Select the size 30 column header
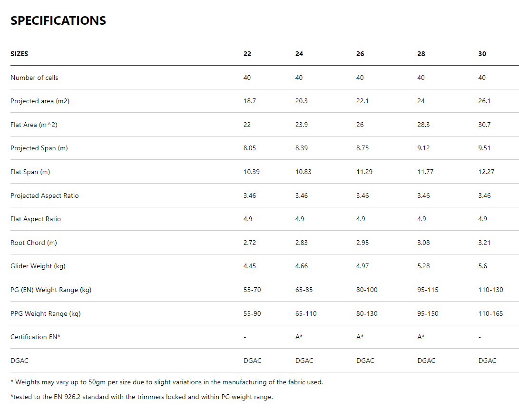The height and width of the screenshot is (420, 519). [482, 54]
